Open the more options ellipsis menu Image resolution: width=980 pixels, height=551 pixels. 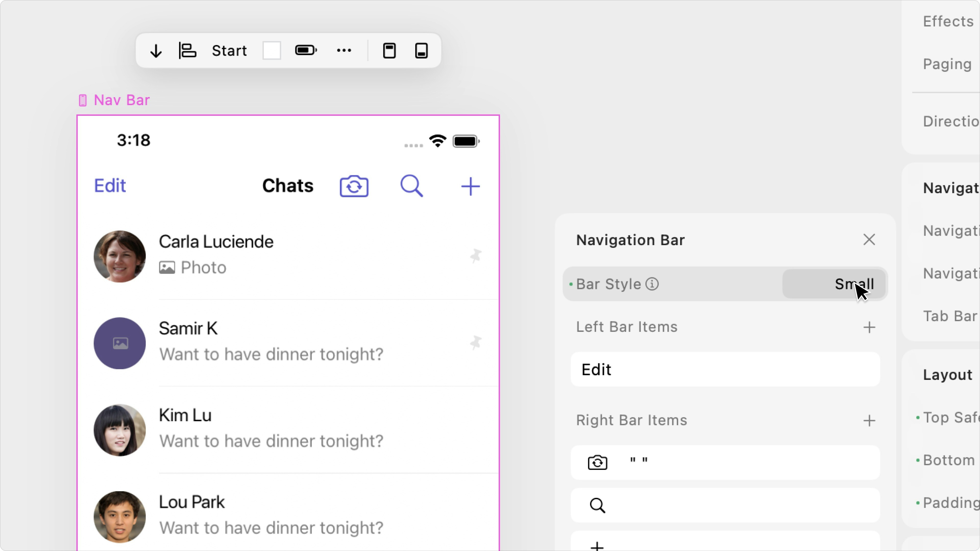tap(344, 51)
